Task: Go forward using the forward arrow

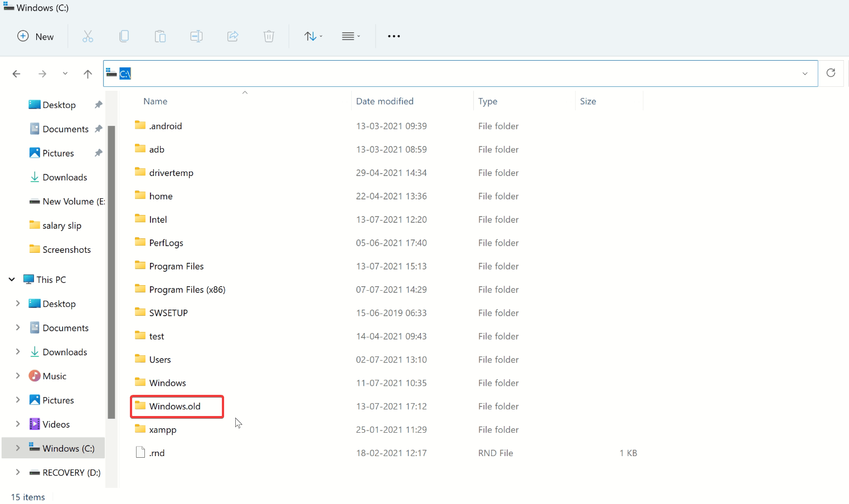Action: point(42,74)
